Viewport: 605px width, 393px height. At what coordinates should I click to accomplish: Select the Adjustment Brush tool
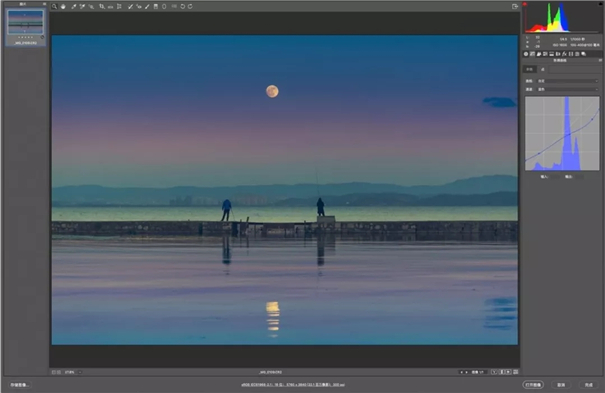(x=147, y=7)
